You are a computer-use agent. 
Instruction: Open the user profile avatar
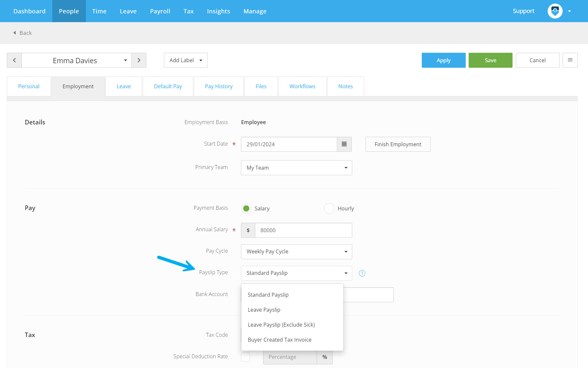click(555, 11)
